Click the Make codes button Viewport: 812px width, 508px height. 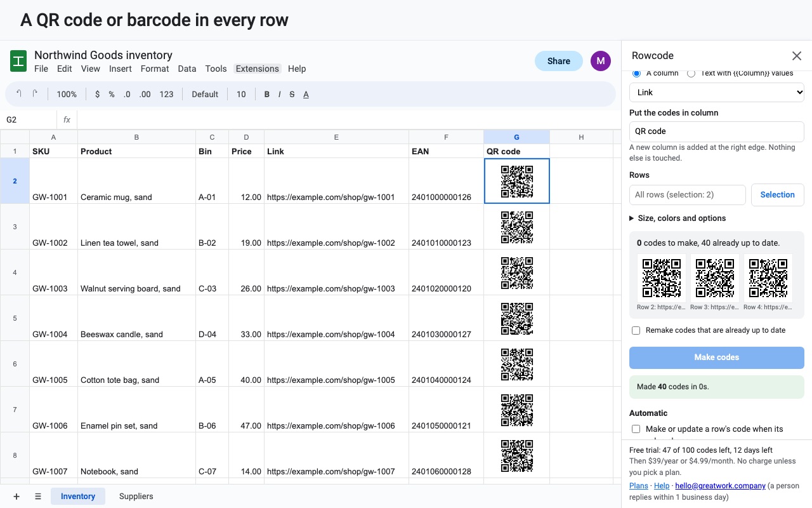(x=717, y=358)
